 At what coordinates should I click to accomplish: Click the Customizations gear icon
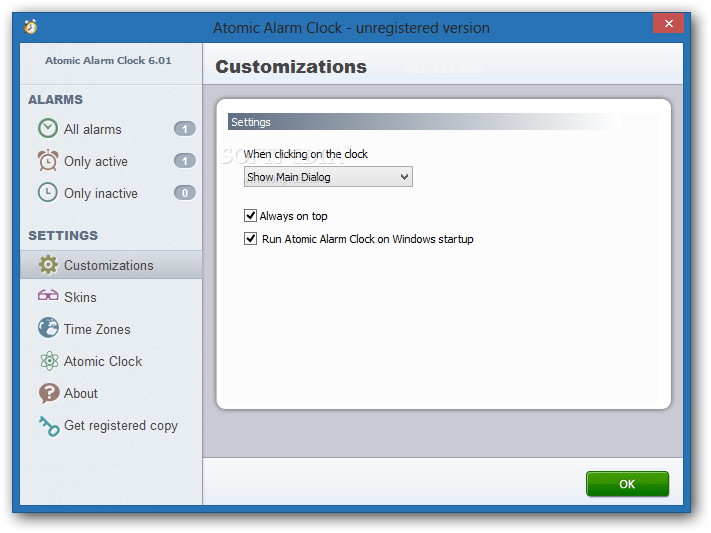tap(48, 264)
